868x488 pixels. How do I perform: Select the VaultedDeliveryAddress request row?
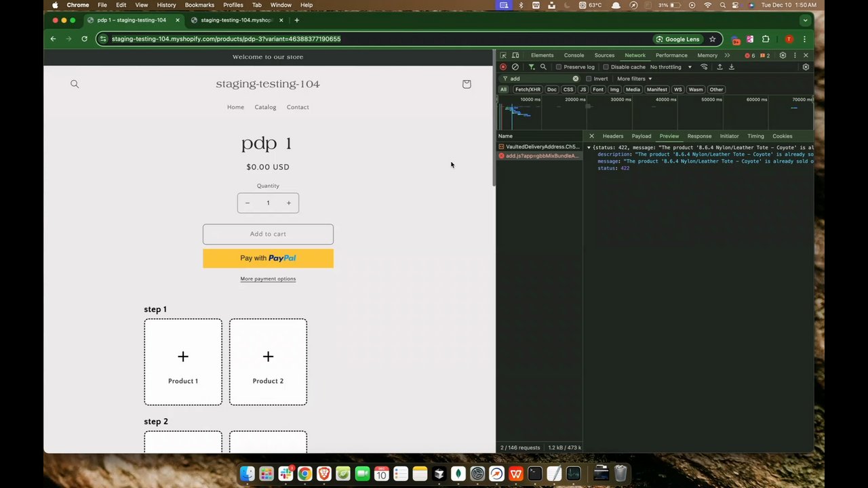point(539,146)
